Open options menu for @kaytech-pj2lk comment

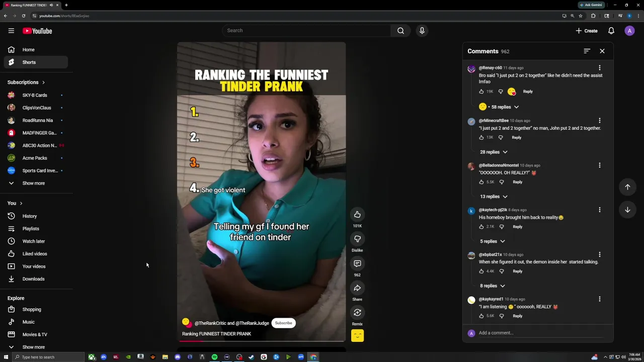(599, 210)
